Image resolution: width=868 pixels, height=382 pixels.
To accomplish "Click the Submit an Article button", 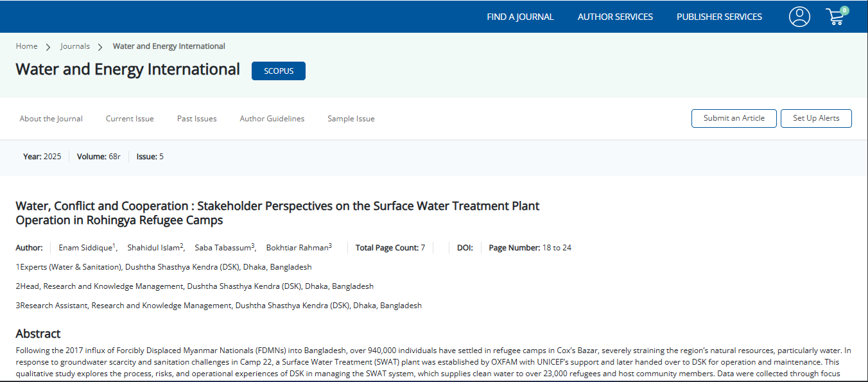I will point(734,118).
